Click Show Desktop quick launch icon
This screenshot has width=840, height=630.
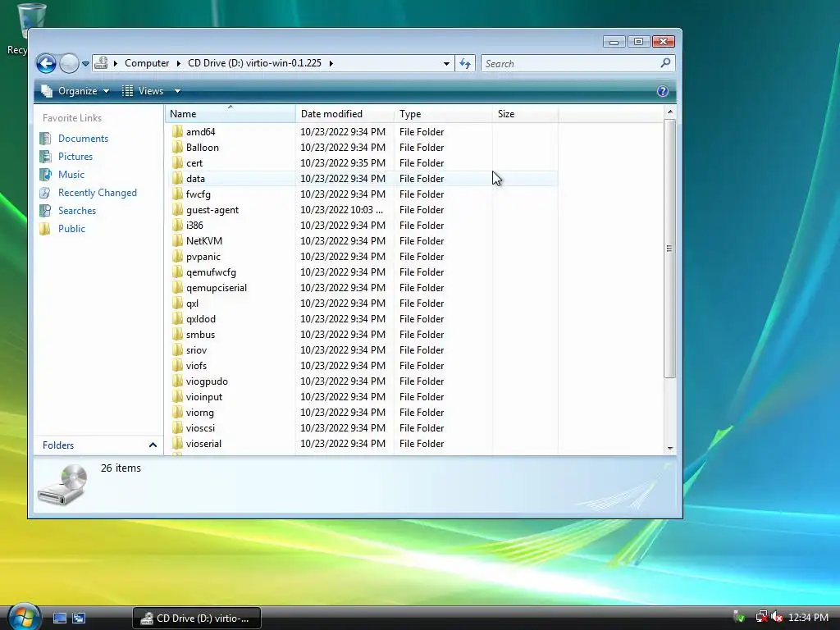pos(60,619)
